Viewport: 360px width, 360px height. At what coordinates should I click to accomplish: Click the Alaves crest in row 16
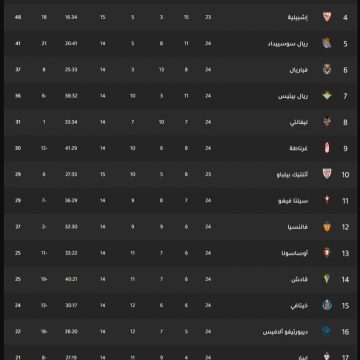pyautogui.click(x=327, y=331)
